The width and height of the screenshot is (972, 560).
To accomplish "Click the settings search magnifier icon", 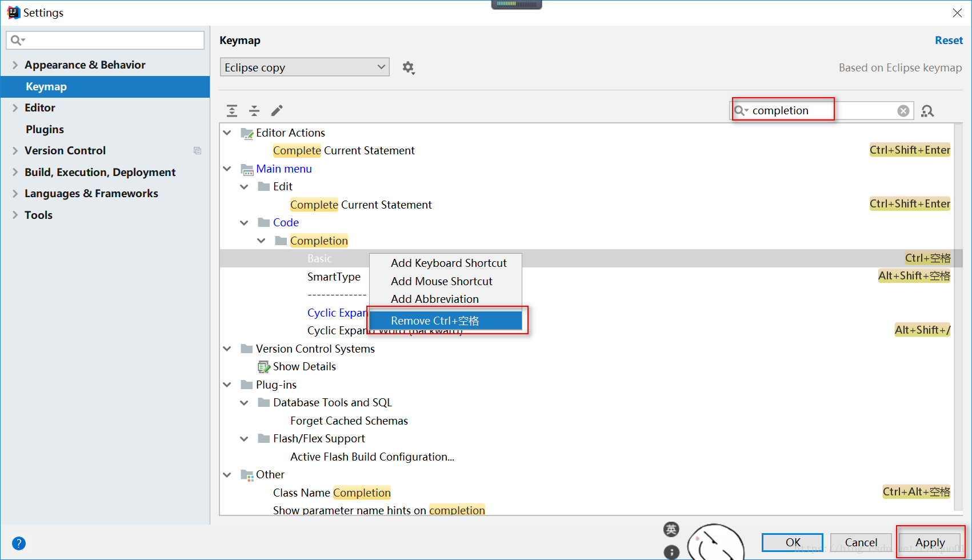I will coord(18,40).
